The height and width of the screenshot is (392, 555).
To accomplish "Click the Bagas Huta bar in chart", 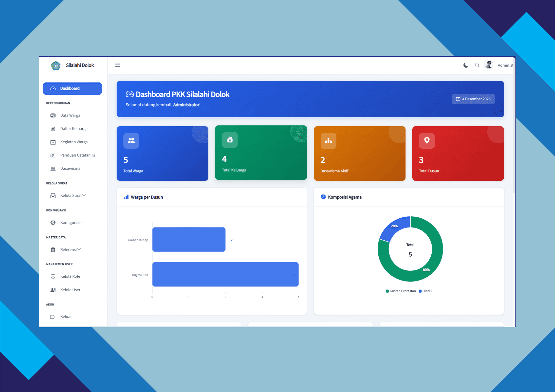I will click(225, 274).
